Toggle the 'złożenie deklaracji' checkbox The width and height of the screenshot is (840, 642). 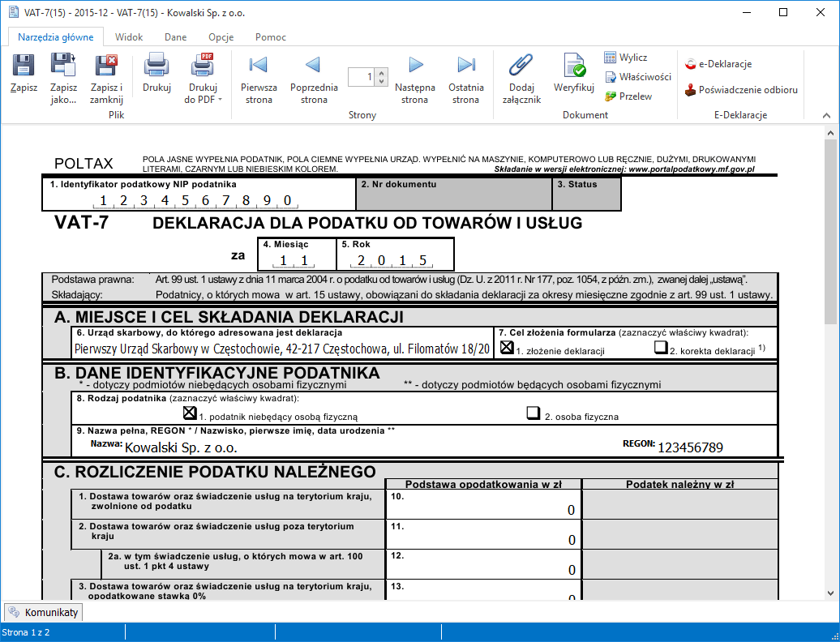pyautogui.click(x=508, y=348)
